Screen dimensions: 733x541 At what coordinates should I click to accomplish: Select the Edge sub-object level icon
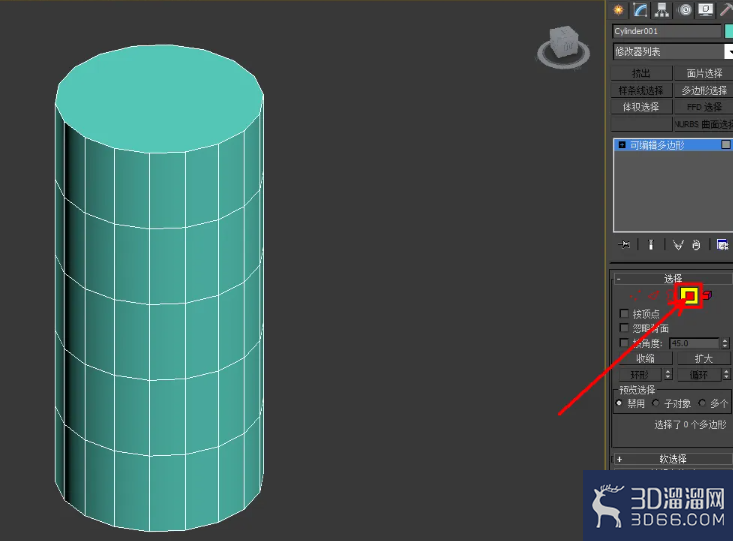point(654,296)
